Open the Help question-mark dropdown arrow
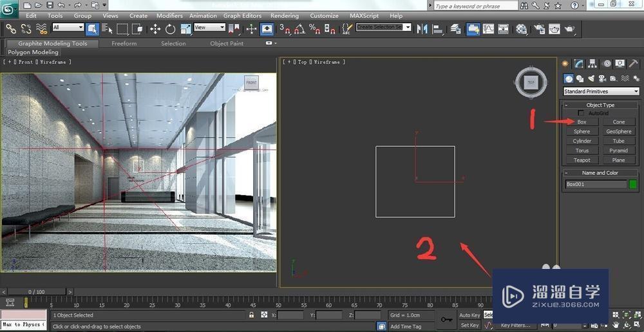 click(582, 6)
